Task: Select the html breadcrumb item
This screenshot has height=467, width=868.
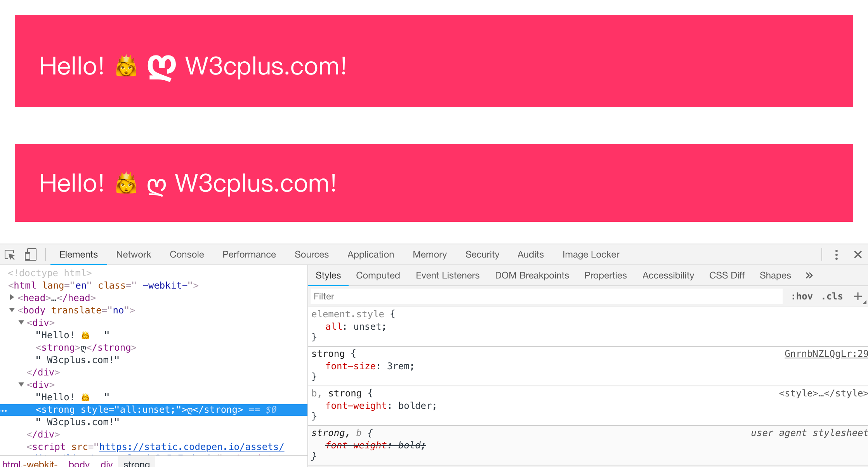Action: click(x=30, y=464)
